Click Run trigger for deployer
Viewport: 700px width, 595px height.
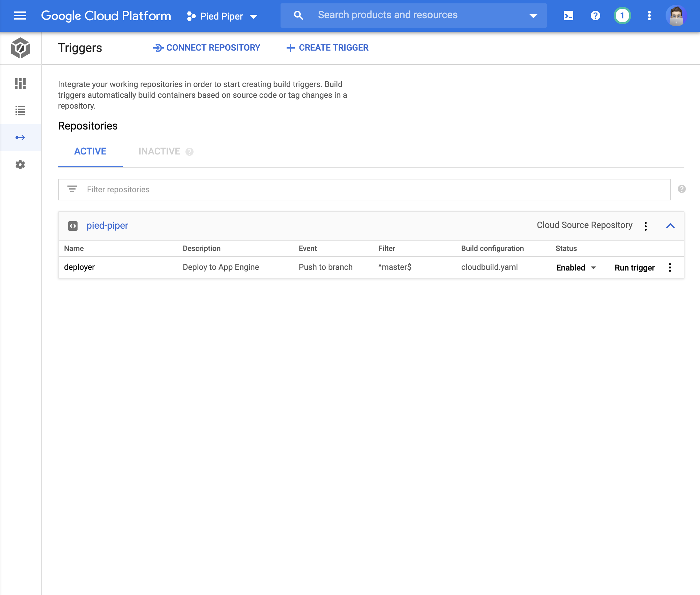[x=635, y=267]
